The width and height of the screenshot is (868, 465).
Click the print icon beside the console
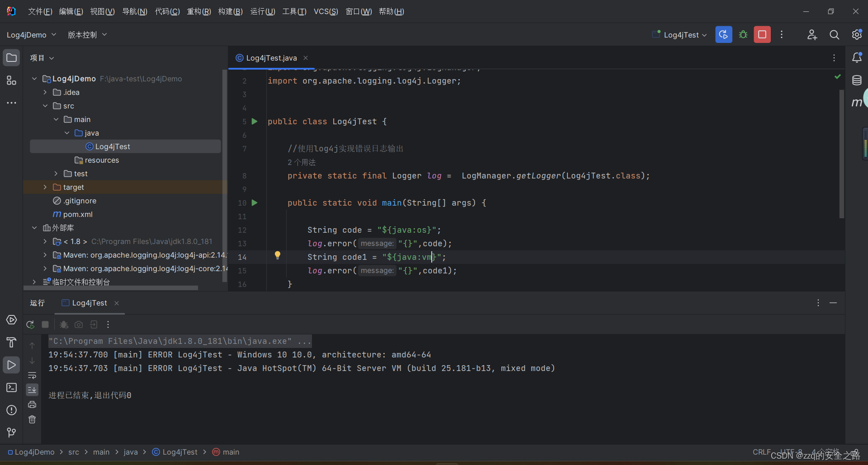pyautogui.click(x=32, y=404)
